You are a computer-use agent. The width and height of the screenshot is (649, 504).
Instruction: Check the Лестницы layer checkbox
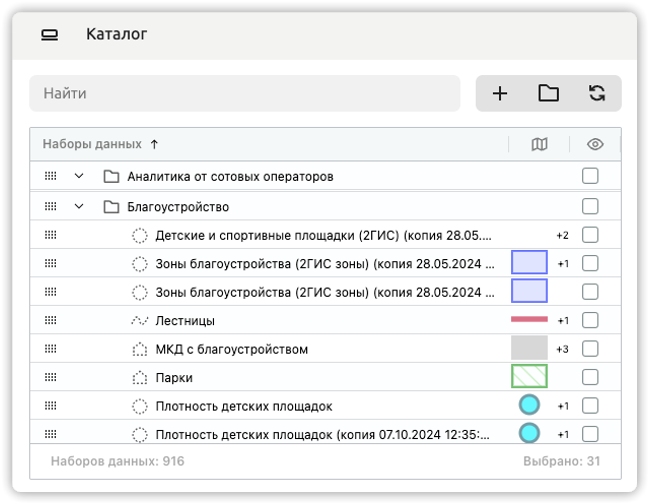(590, 320)
